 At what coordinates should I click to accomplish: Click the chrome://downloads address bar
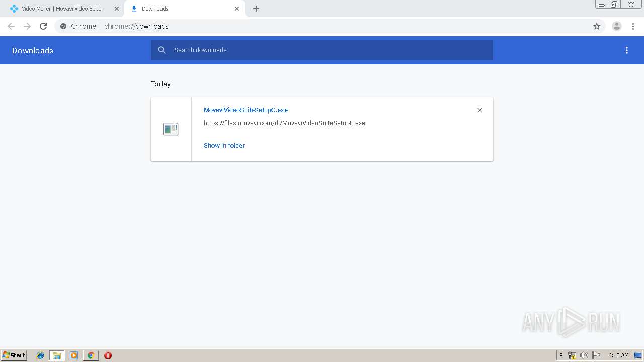point(322,26)
